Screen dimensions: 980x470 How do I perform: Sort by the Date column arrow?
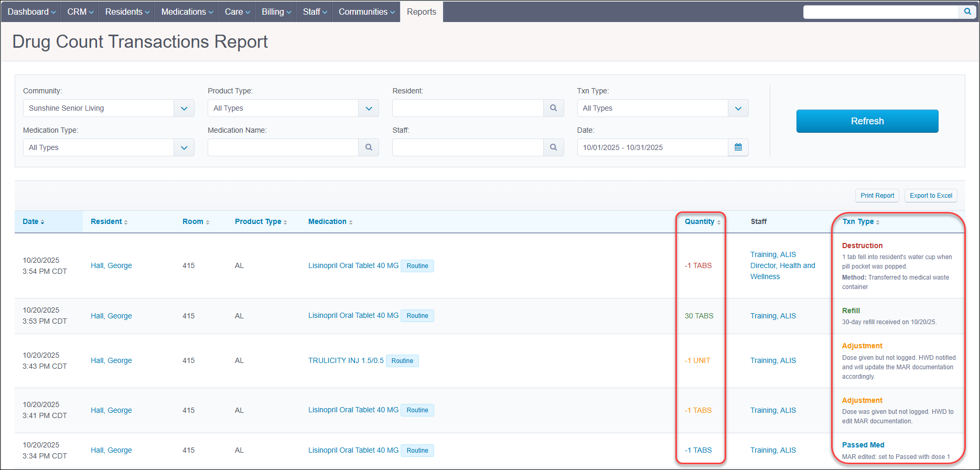(42, 222)
